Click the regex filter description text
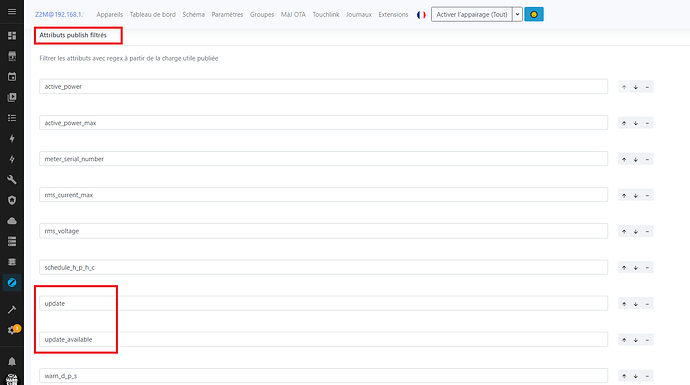690x385 pixels. pos(128,59)
